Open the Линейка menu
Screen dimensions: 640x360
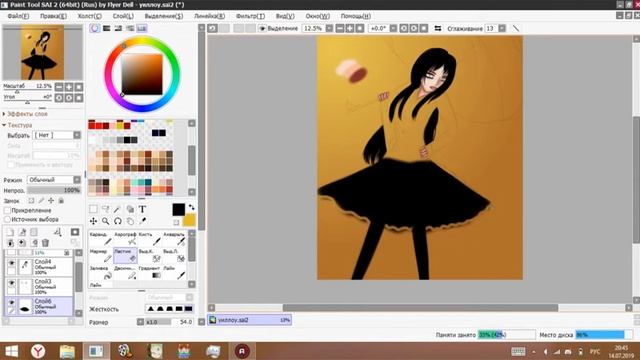209,16
